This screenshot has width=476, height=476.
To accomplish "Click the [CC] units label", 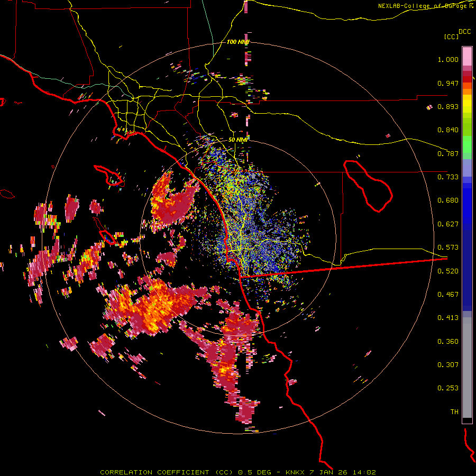I will click(x=451, y=36).
